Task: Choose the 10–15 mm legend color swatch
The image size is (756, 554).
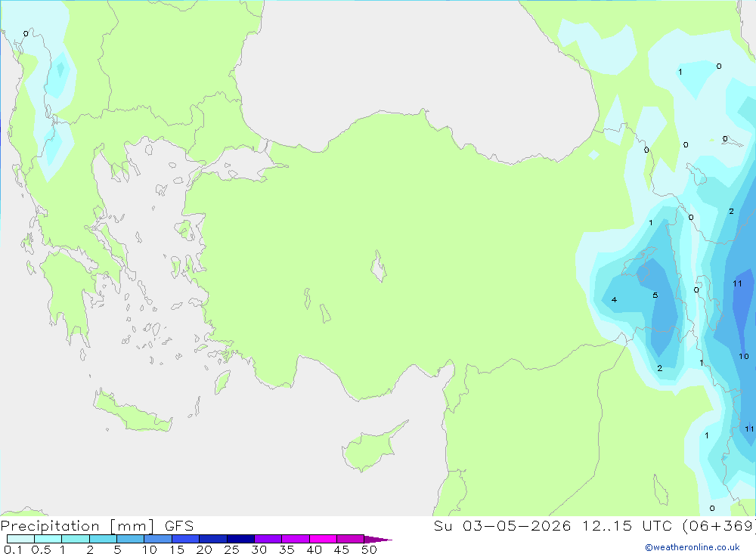Action: point(158,539)
